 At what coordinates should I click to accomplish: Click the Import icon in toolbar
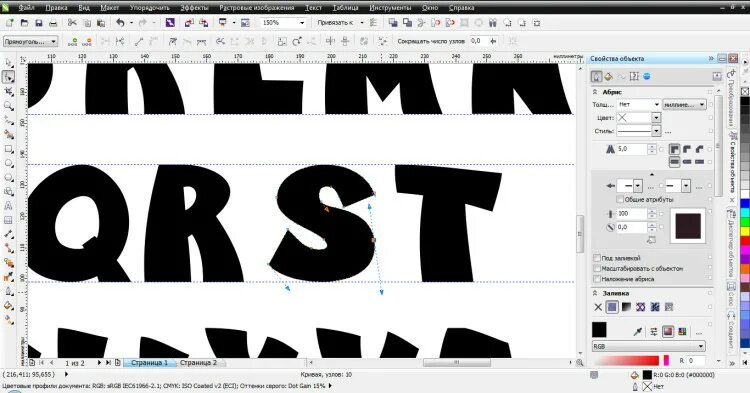pos(189,22)
